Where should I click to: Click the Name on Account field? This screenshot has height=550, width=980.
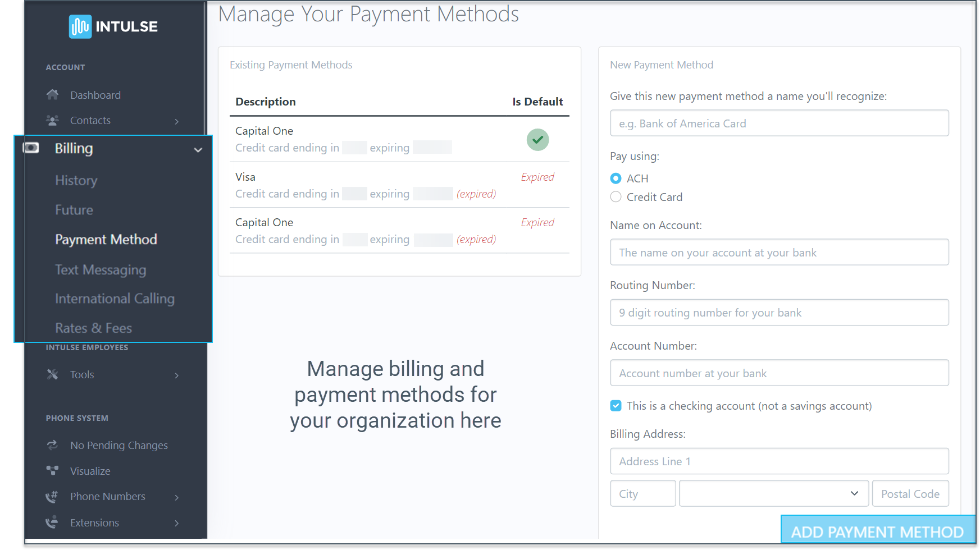[x=779, y=252]
